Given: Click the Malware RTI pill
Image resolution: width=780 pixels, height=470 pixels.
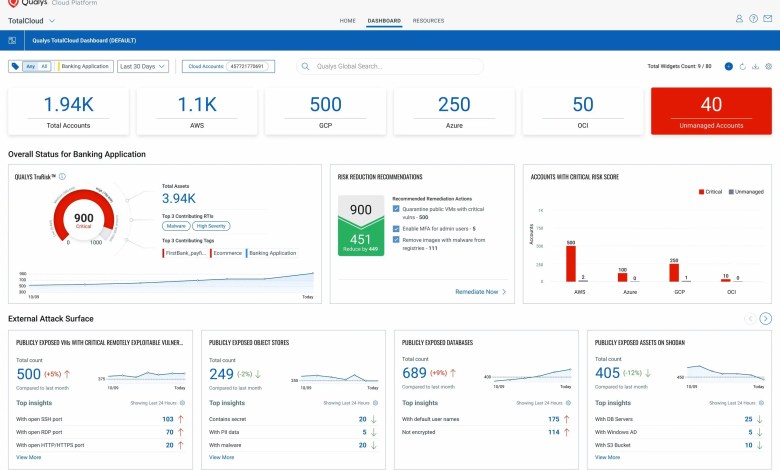Looking at the screenshot, I should pos(176,226).
